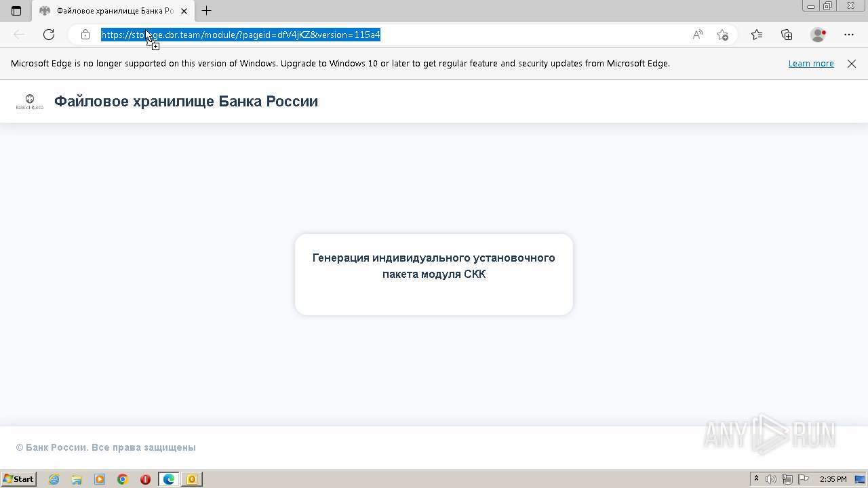The width and height of the screenshot is (868, 488).
Task: Dismiss the Edge unsupported notification bar
Action: click(x=852, y=63)
